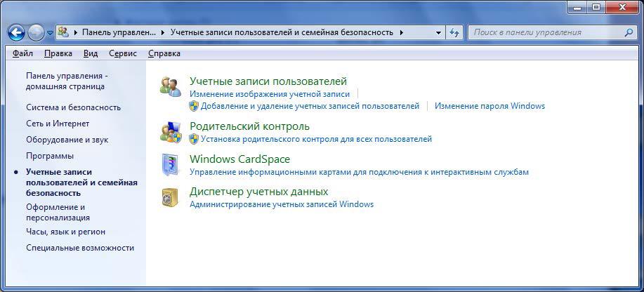Viewport: 644px width, 292px height.
Task: Select bold Учетные записи пользователей sidebar item
Action: click(81, 182)
